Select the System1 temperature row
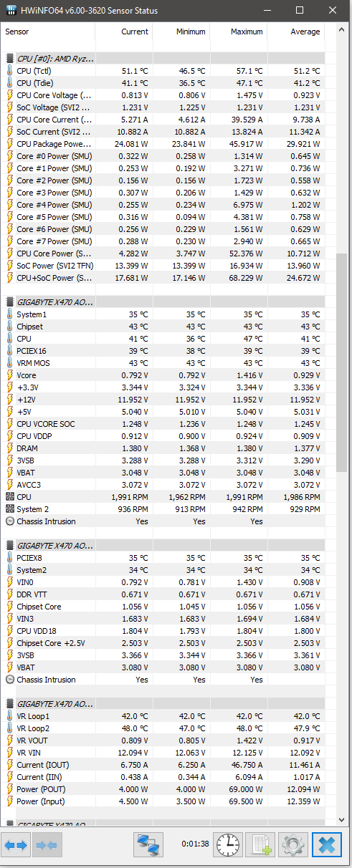352x868 pixels. coord(163,314)
